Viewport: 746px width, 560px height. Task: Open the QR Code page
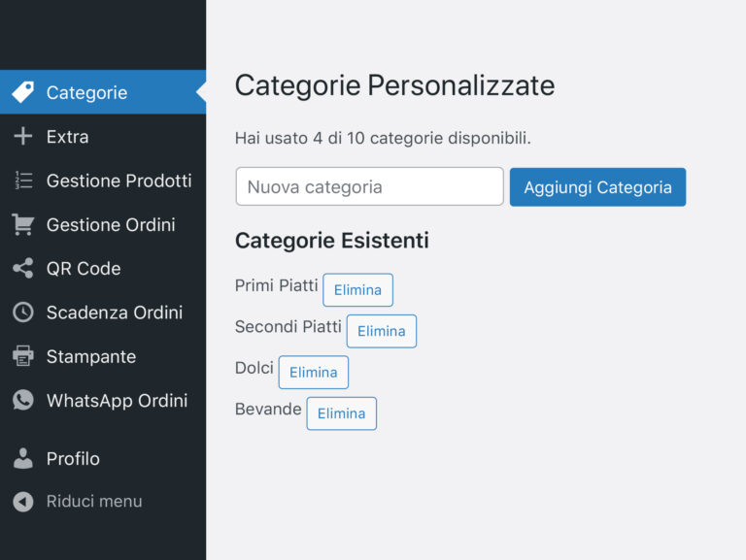(x=103, y=269)
